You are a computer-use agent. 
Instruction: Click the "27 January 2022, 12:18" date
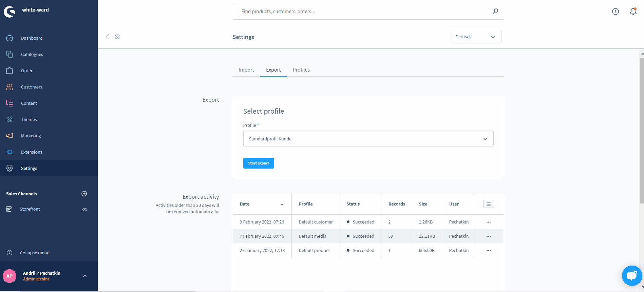coord(262,250)
